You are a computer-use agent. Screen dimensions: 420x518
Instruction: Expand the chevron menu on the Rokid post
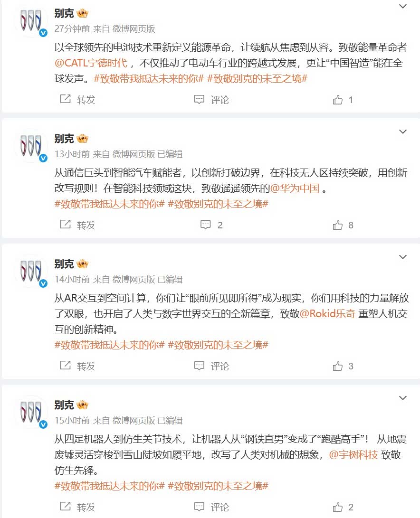403,257
